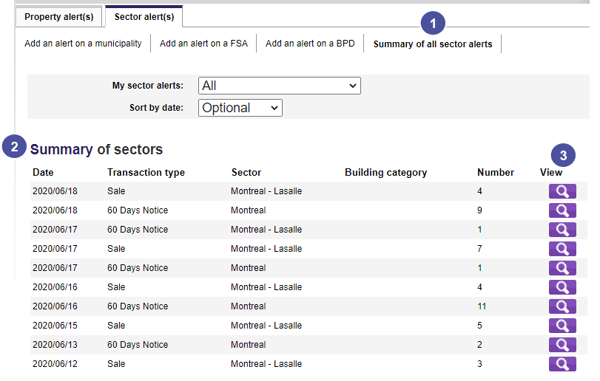Click the 2020/06/12 date cell
The image size is (600, 381).
click(55, 364)
